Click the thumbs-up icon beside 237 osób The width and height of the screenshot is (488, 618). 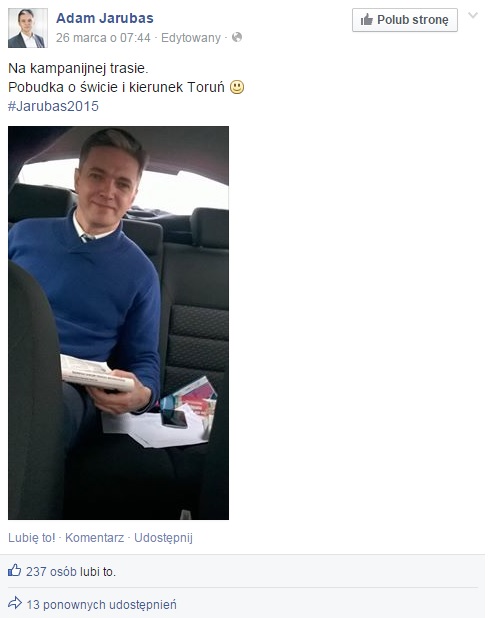point(15,570)
